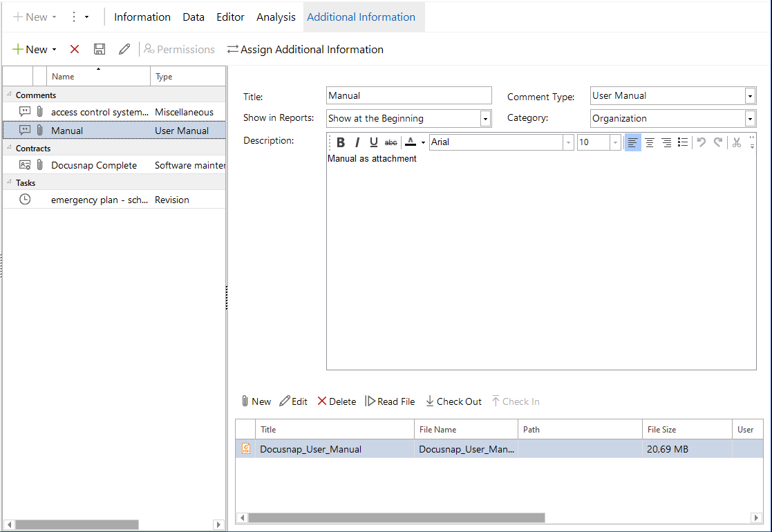The height and width of the screenshot is (532, 772).
Task: Open dropdown arrow next to three-dot menu
Action: (86, 17)
